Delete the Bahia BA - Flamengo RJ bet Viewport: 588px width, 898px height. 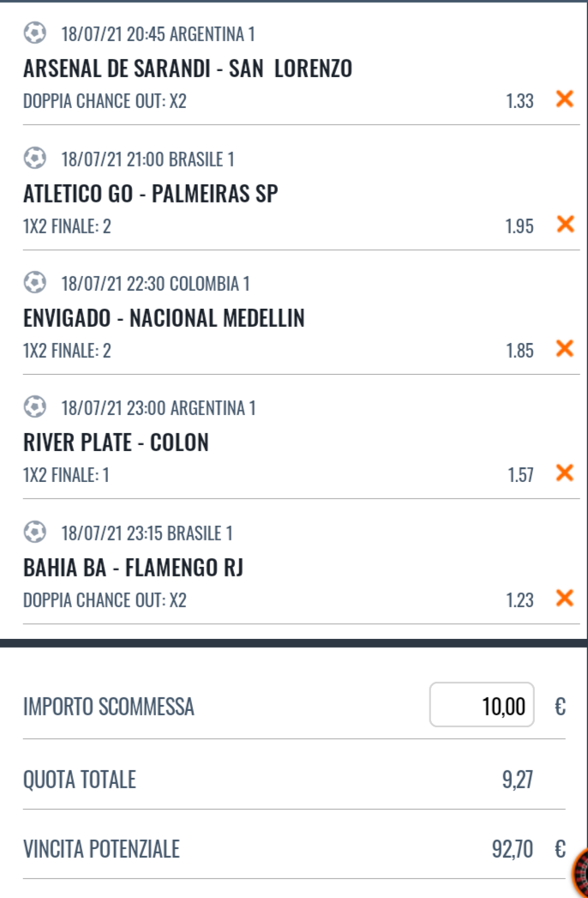pos(564,598)
